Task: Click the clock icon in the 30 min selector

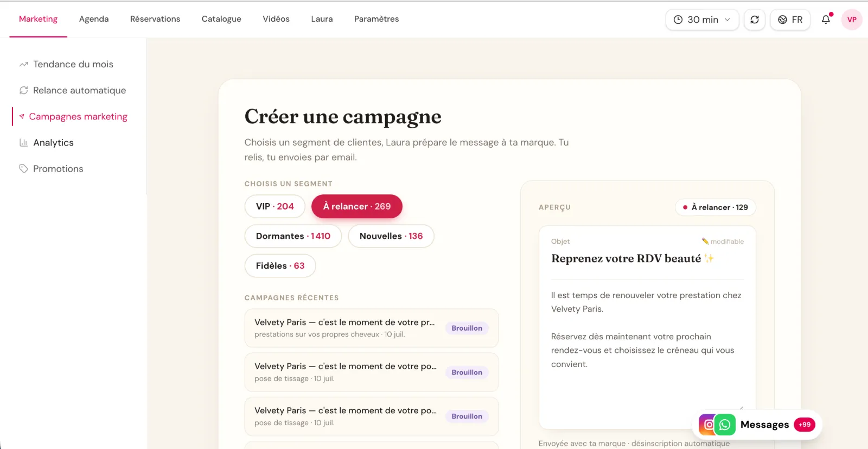Action: click(x=678, y=20)
